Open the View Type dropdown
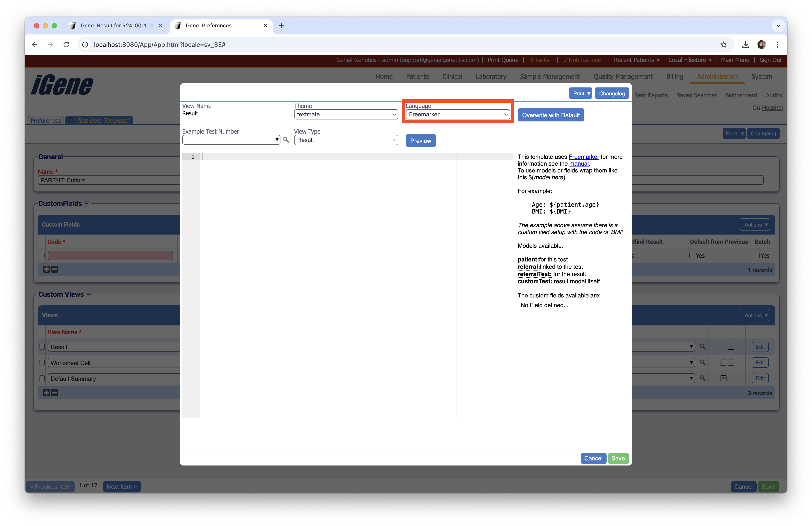812x526 pixels. click(346, 140)
